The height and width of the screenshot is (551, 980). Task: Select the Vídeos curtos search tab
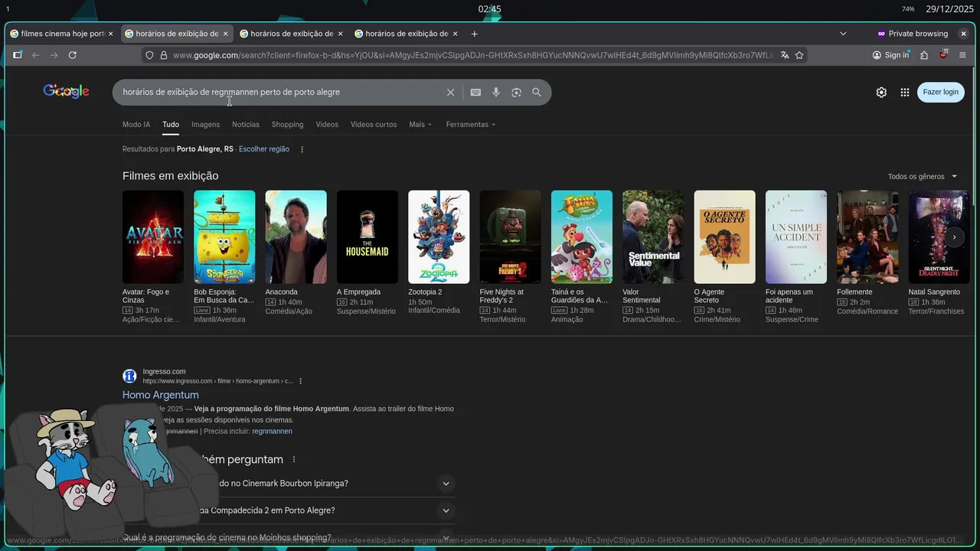tap(374, 124)
